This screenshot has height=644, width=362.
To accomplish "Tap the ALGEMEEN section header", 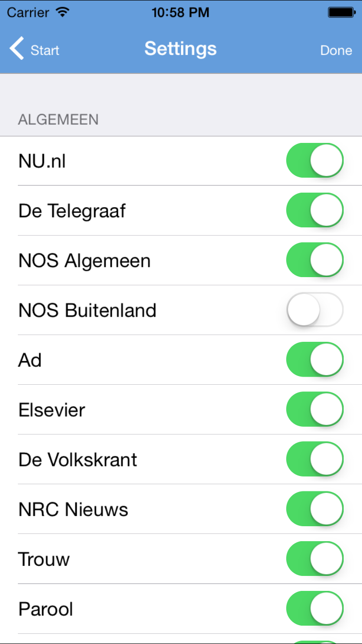I will click(58, 119).
